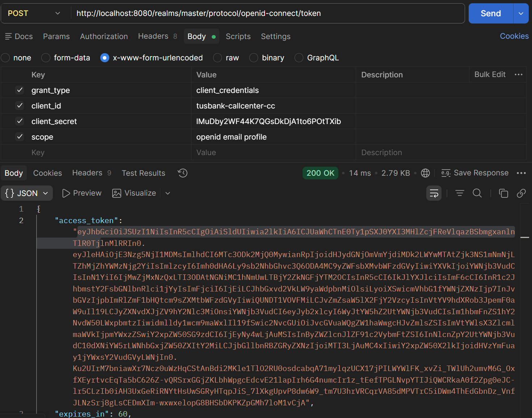Click the request URL field
The height and width of the screenshot is (418, 532).
click(x=268, y=13)
